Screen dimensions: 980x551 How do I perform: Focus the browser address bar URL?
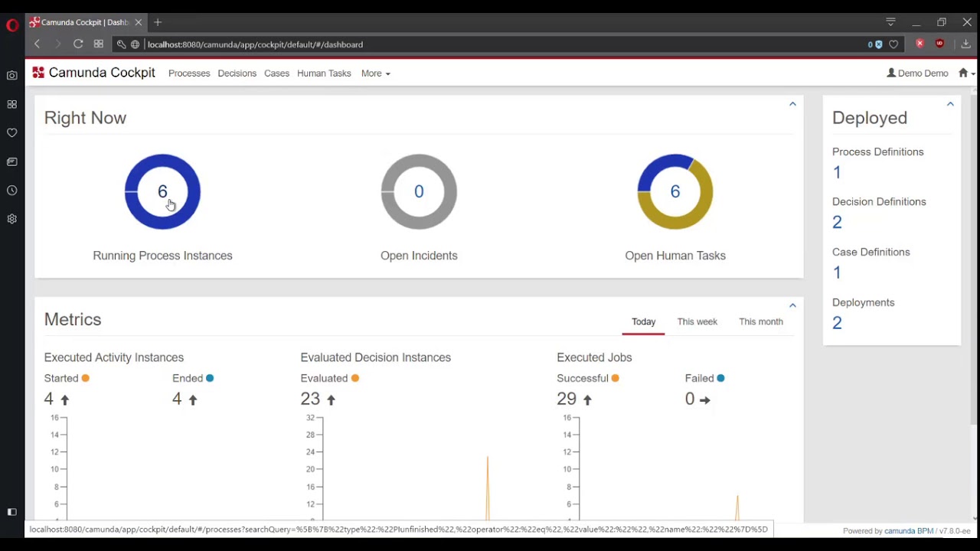[x=490, y=44]
